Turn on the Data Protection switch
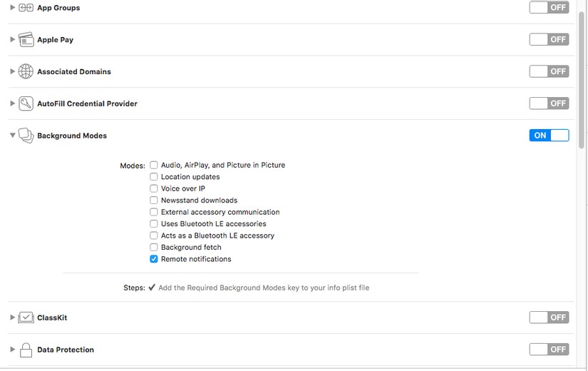The image size is (588, 371). coord(549,350)
